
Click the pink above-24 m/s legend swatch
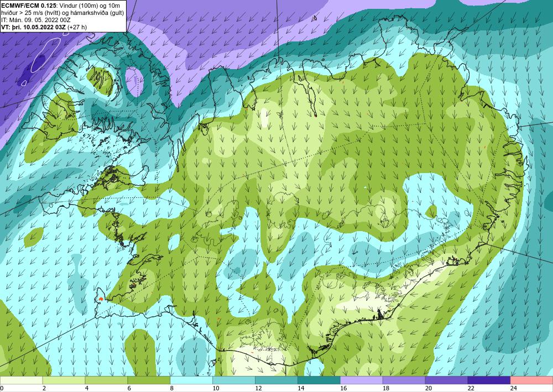[532, 380]
